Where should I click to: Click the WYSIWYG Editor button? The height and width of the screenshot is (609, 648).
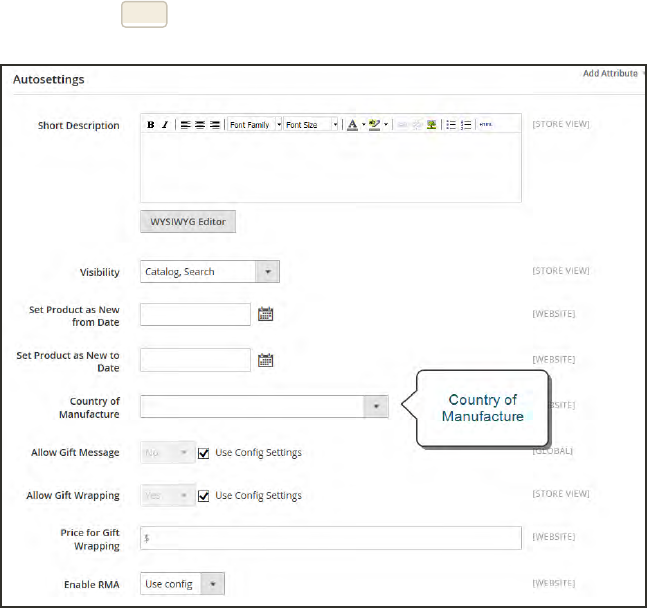coord(188,221)
